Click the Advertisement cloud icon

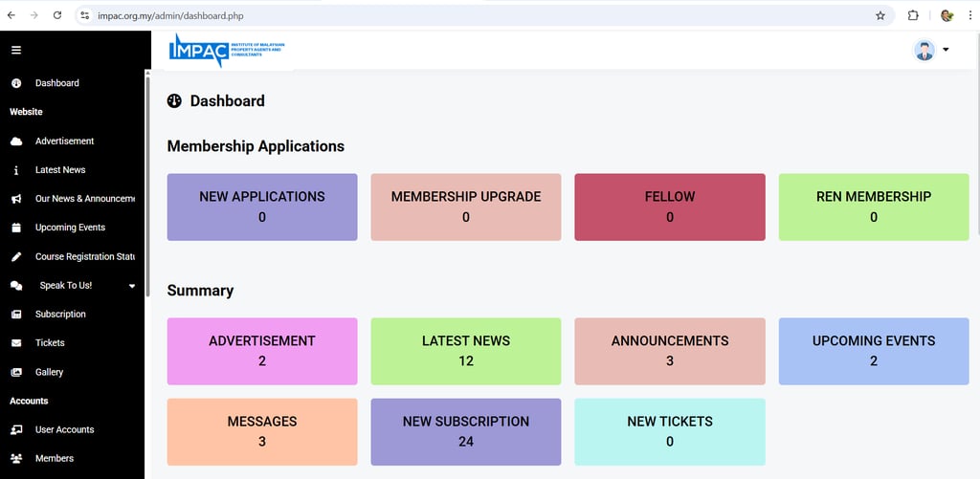point(16,142)
